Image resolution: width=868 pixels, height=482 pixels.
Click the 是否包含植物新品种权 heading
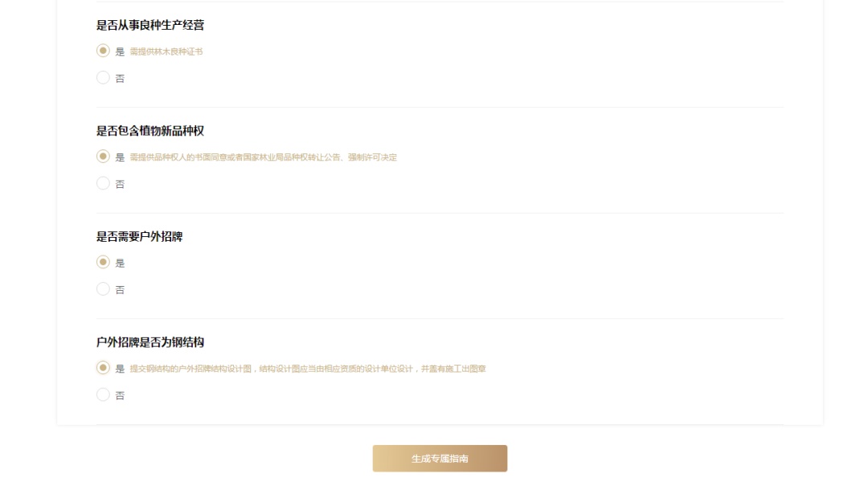coord(150,131)
